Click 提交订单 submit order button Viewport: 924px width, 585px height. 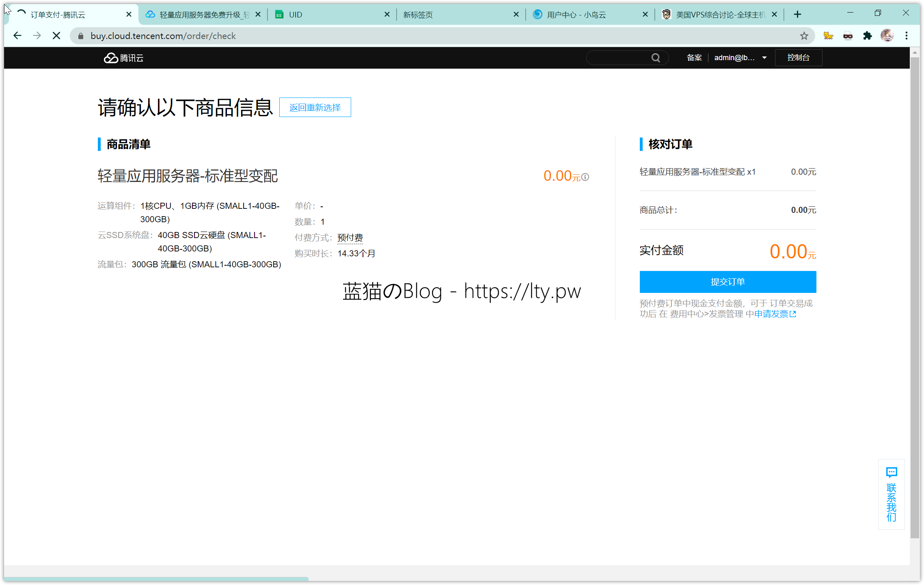(x=728, y=282)
